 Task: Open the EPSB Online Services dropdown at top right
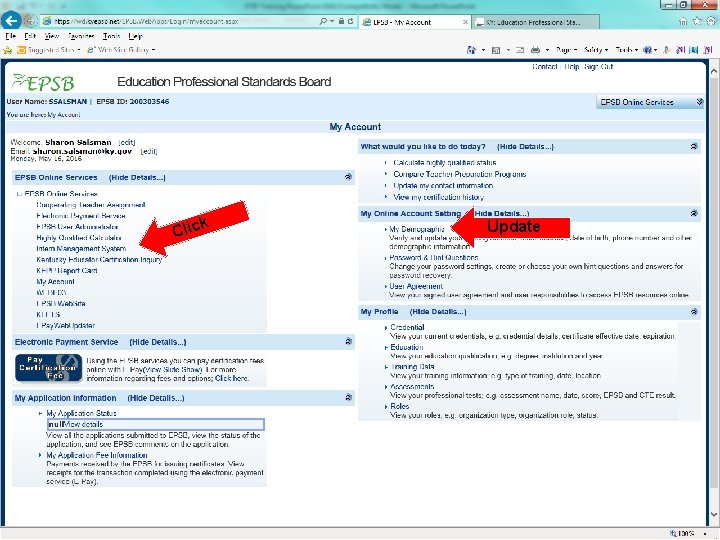650,102
